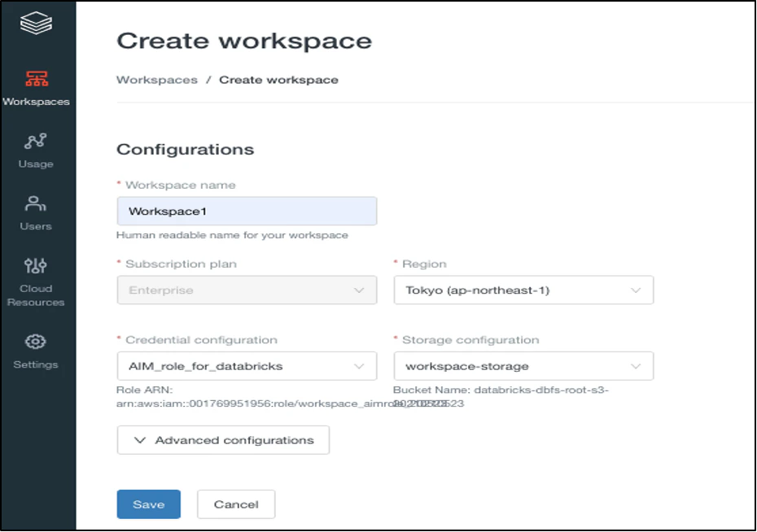
Task: Click the Save button
Action: click(149, 504)
